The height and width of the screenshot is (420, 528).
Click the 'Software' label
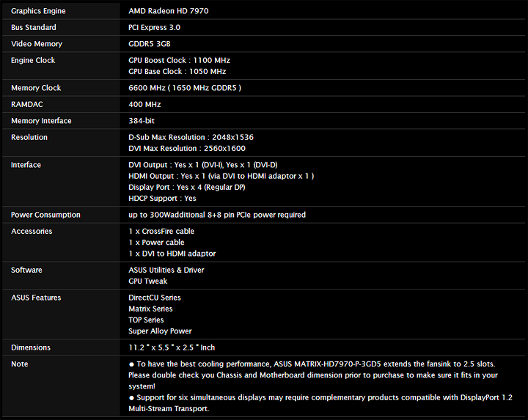(x=26, y=270)
